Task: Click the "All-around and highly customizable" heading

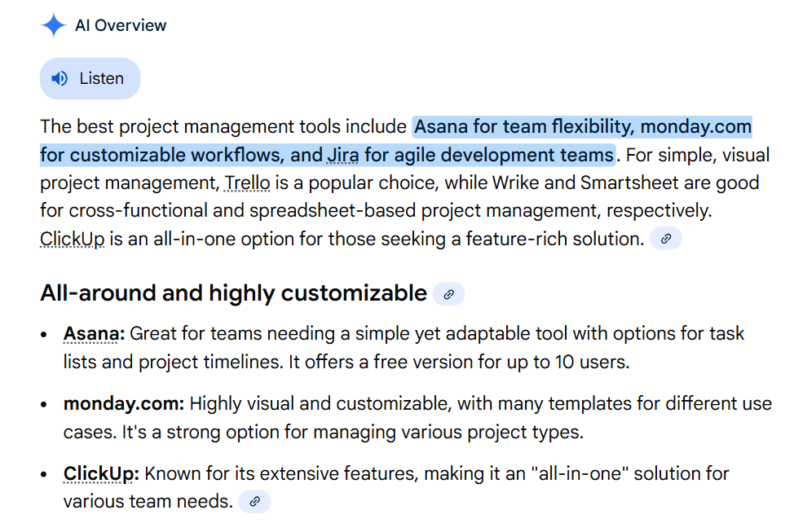Action: [233, 293]
